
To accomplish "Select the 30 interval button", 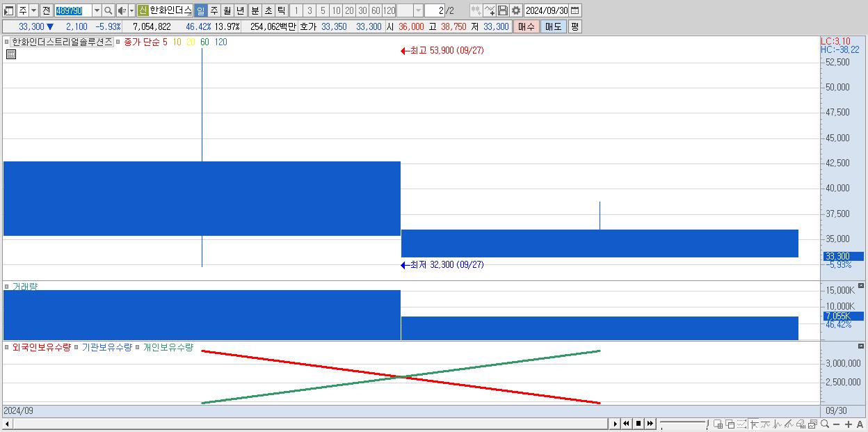I will 362,10.
